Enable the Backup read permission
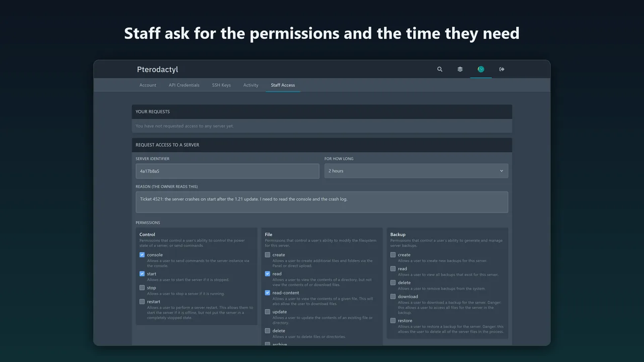This screenshot has width=644, height=362. click(393, 269)
